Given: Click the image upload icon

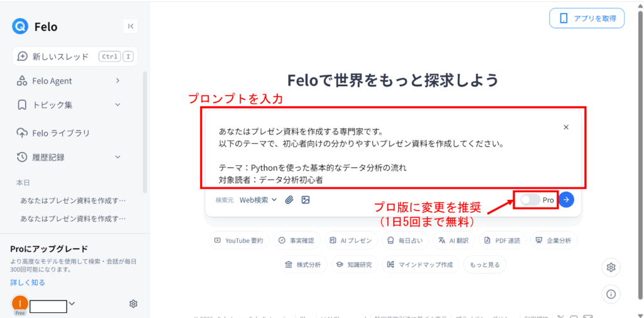Looking at the screenshot, I should click(x=305, y=200).
